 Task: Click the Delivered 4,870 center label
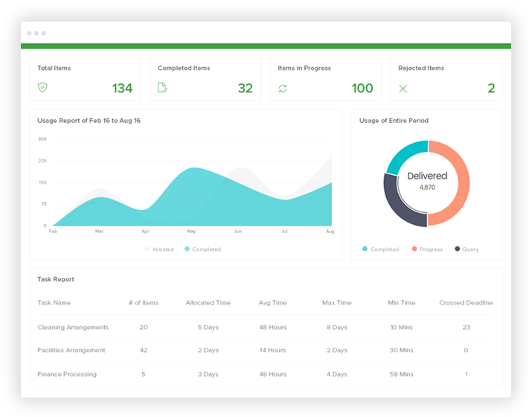tap(427, 180)
